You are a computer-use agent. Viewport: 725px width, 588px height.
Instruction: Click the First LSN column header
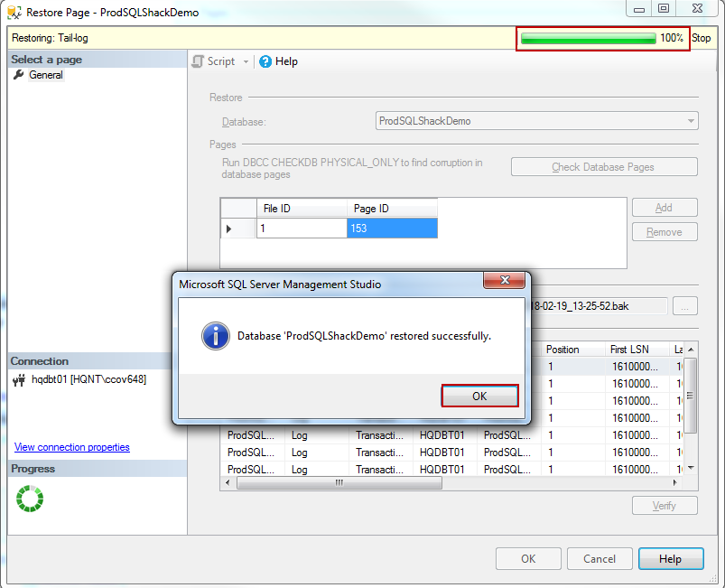(x=637, y=350)
